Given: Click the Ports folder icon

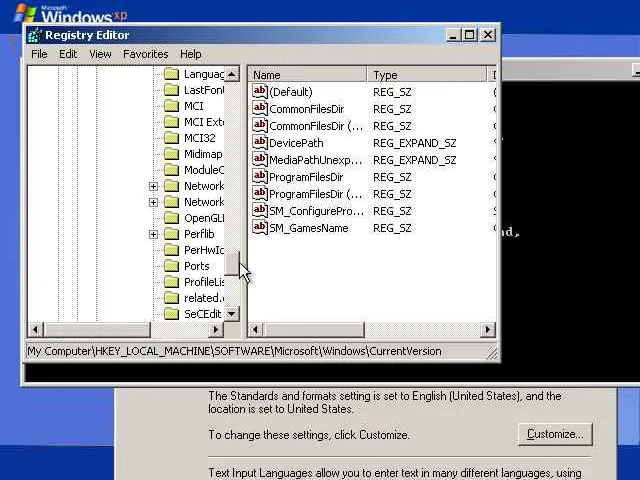Looking at the screenshot, I should point(171,266).
